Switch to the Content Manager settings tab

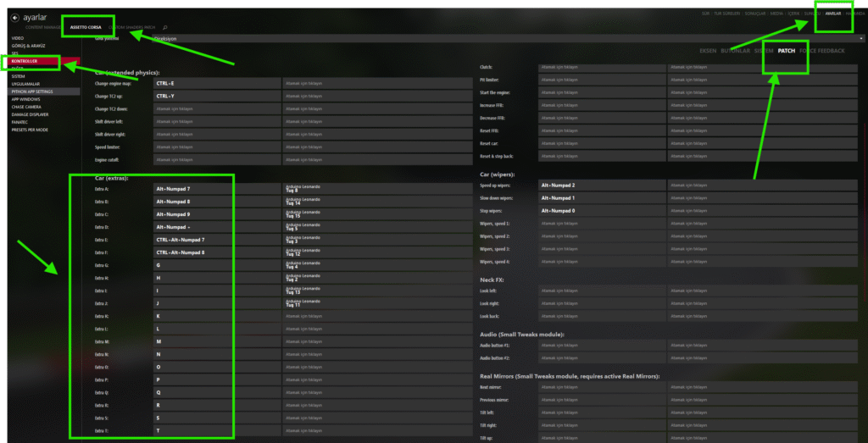[44, 27]
